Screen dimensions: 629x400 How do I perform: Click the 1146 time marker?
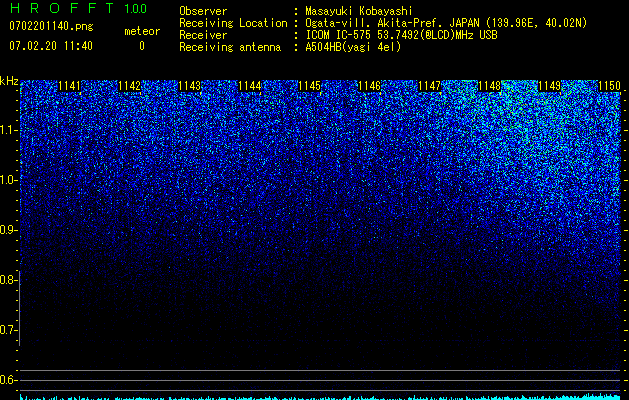[369, 86]
